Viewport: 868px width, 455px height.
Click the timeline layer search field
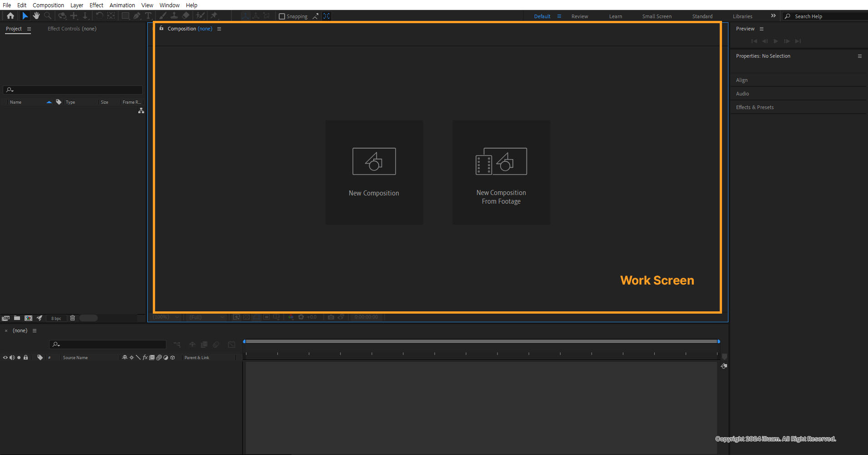coord(108,345)
